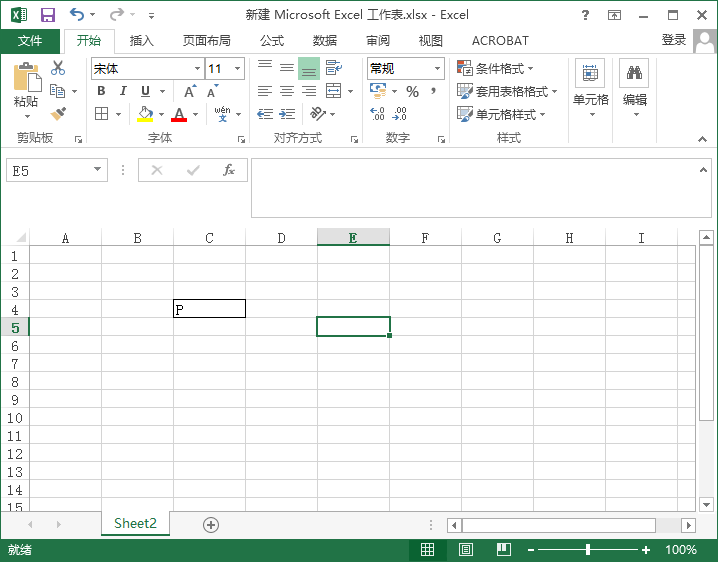Open Excel Help question mark
The image size is (718, 562).
coord(585,15)
